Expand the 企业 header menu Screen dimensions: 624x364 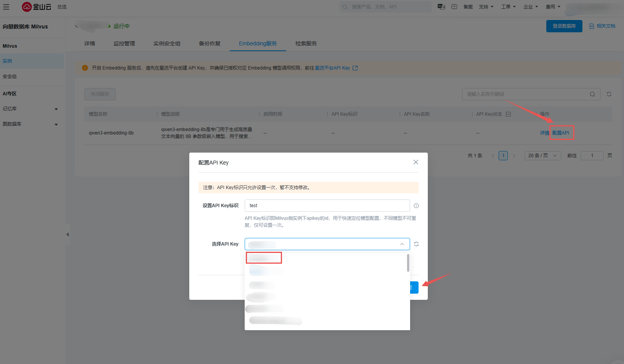531,7
